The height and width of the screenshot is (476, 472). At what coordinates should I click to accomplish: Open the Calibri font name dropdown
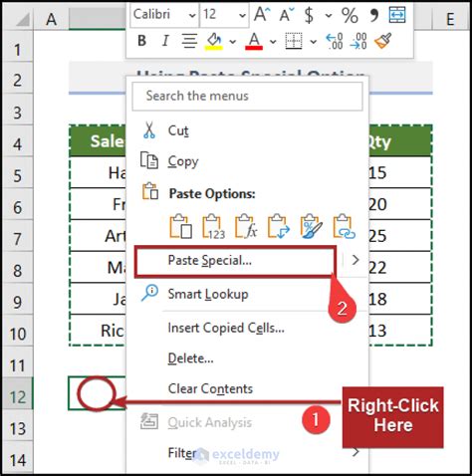coord(192,15)
